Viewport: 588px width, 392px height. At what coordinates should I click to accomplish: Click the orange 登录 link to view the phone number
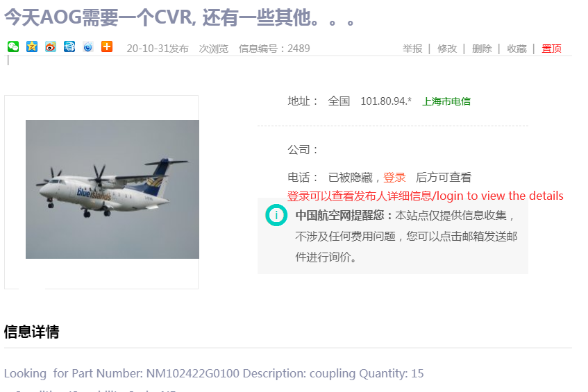tap(394, 177)
